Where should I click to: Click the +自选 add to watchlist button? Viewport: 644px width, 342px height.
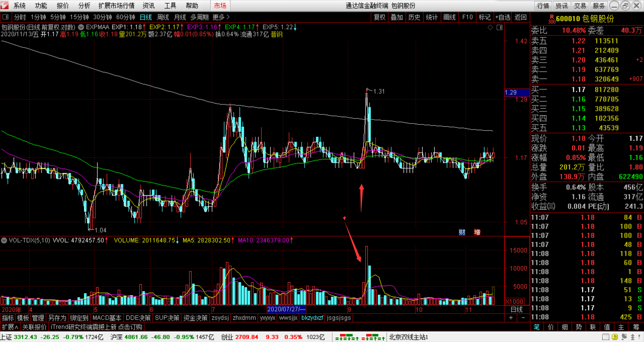coord(502,17)
